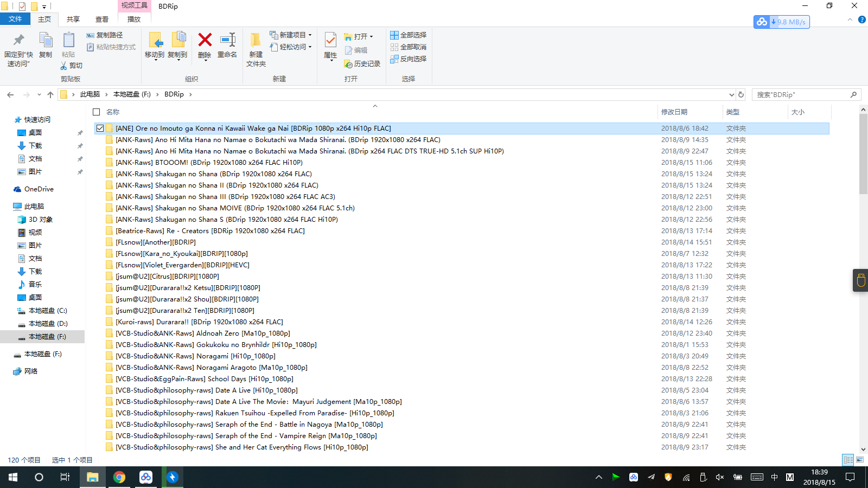Switch to the View ribbon tab

pyautogui.click(x=102, y=19)
